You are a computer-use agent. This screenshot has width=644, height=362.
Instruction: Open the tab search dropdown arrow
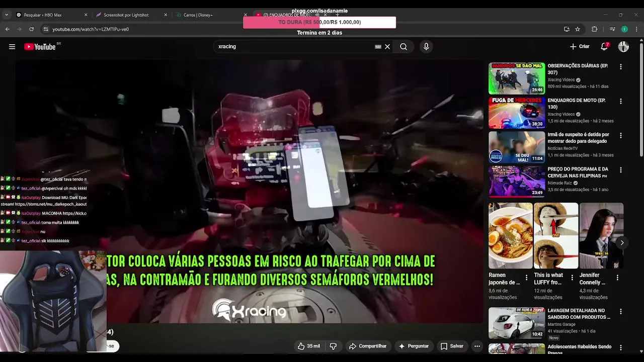coord(7,15)
